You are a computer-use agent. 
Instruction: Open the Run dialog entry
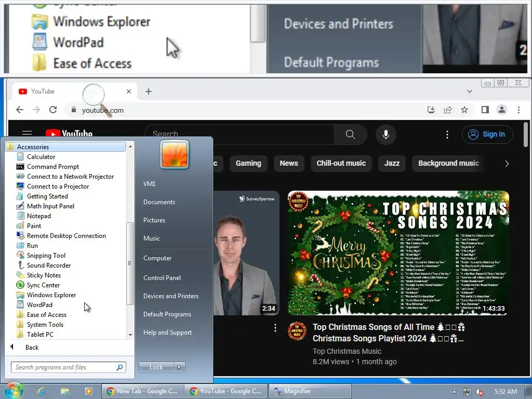tap(32, 245)
